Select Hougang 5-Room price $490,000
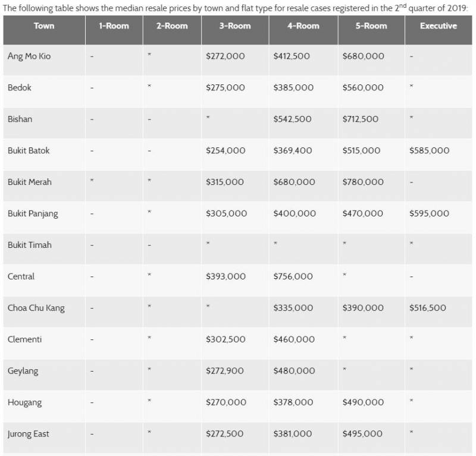 (x=363, y=402)
